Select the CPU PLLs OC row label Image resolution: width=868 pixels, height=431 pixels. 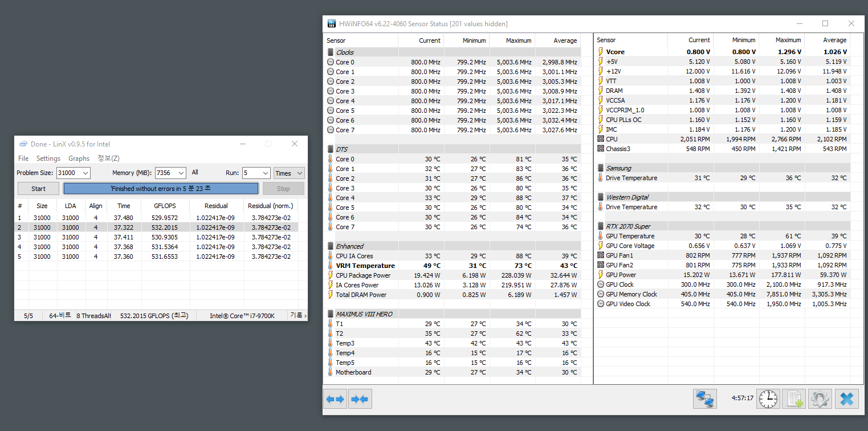coord(624,120)
